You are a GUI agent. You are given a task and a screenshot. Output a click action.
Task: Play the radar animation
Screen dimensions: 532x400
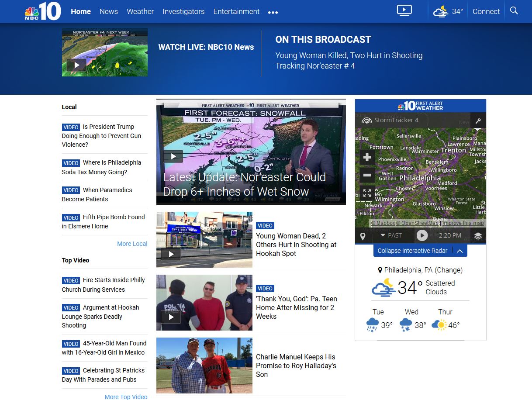coord(422,235)
